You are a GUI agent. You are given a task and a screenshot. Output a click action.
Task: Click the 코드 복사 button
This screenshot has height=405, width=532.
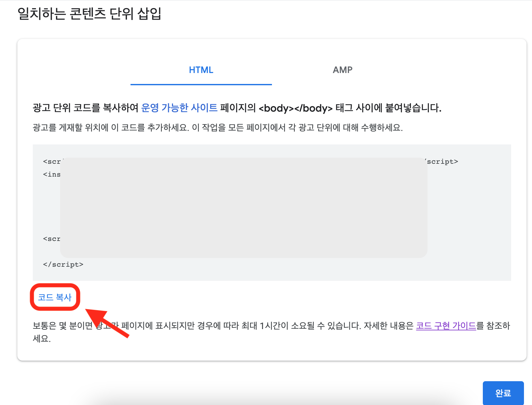tap(55, 297)
